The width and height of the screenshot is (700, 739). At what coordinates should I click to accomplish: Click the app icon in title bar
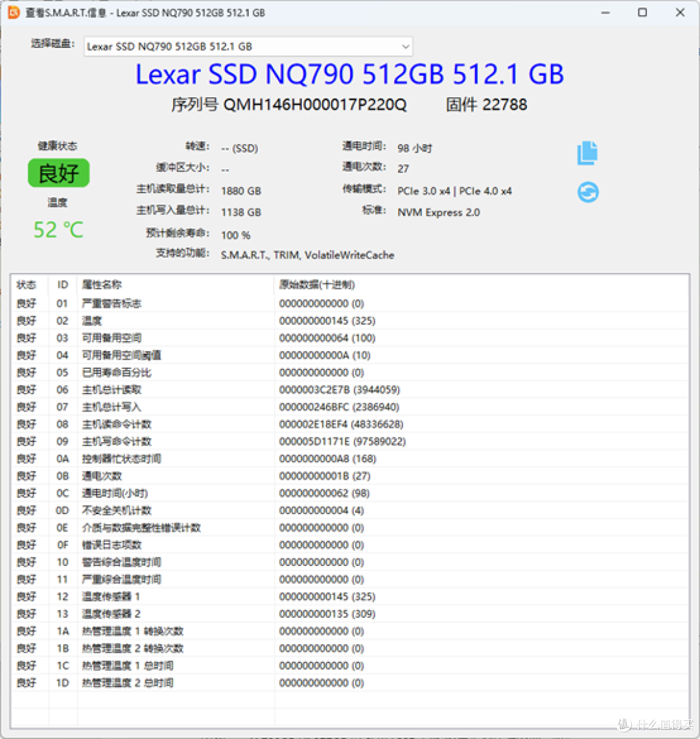tap(14, 12)
